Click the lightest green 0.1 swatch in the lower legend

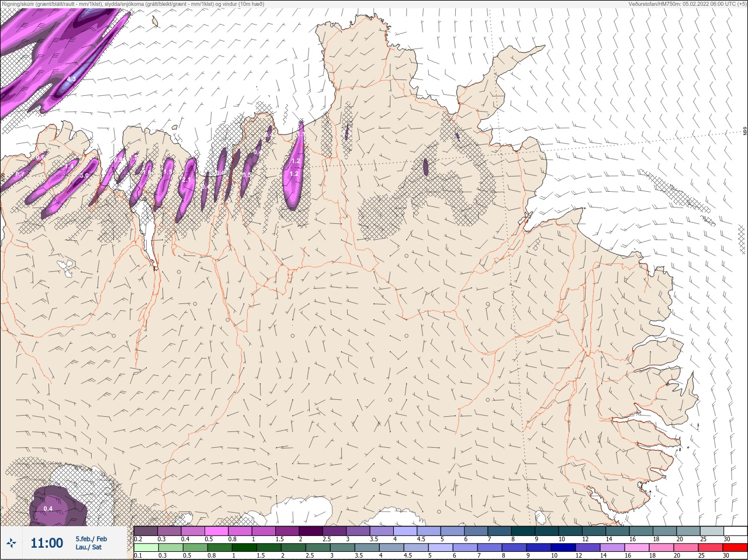pyautogui.click(x=146, y=548)
